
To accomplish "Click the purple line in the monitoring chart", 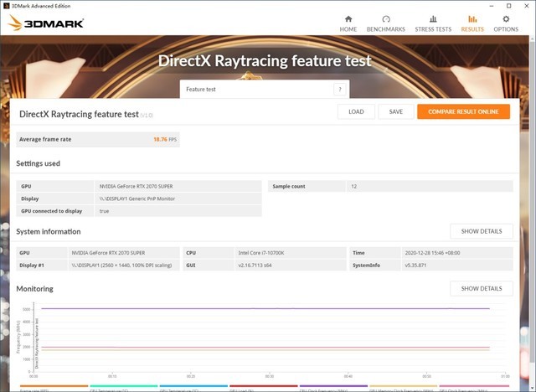I will click(265, 308).
